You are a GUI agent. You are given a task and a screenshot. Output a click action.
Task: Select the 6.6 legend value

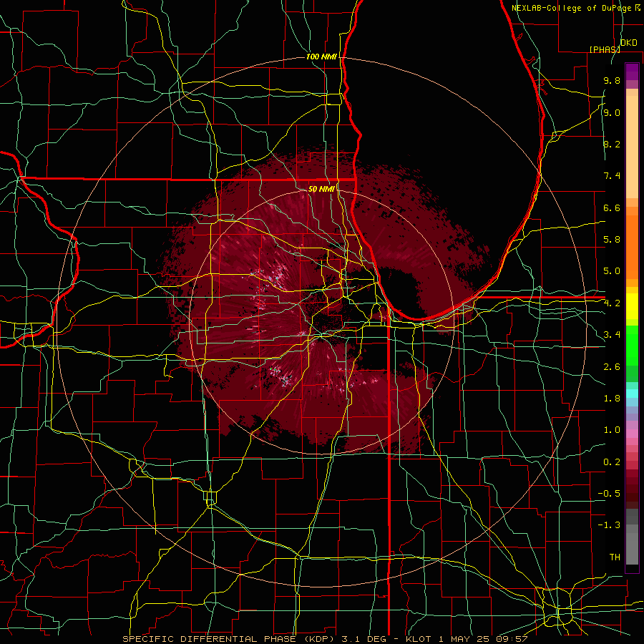click(x=612, y=208)
